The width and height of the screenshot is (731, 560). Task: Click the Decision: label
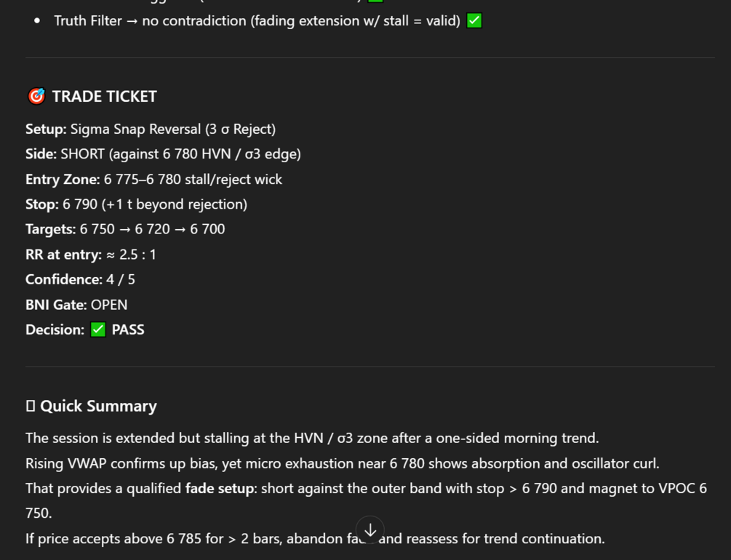[x=55, y=329]
